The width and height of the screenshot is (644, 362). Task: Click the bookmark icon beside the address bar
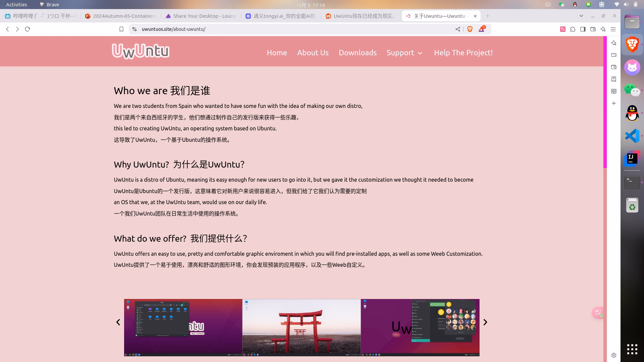(x=121, y=29)
